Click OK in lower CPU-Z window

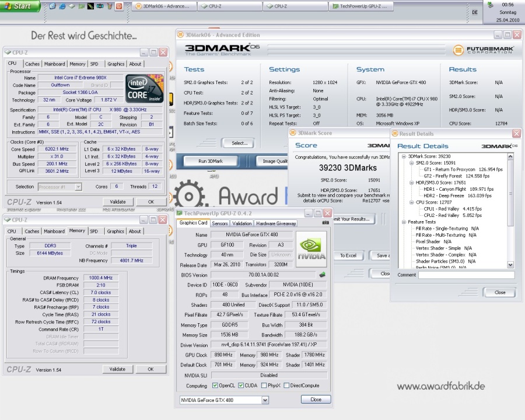coord(150,369)
